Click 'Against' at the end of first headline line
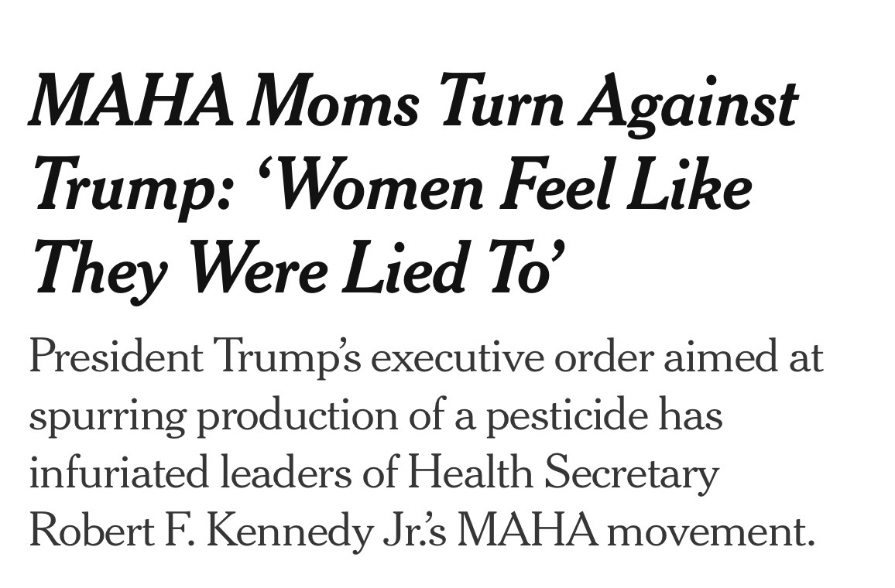Viewport: 895px width, 588px height. tap(691, 104)
